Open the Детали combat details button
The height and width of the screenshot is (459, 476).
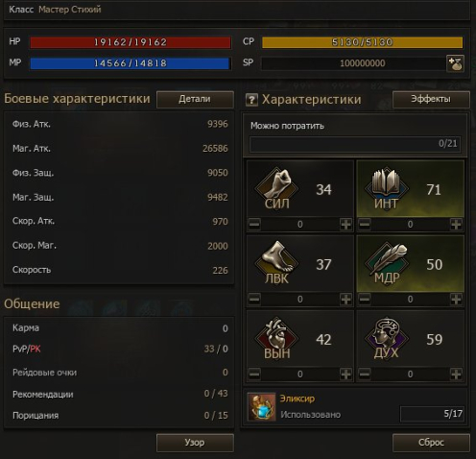coord(195,99)
